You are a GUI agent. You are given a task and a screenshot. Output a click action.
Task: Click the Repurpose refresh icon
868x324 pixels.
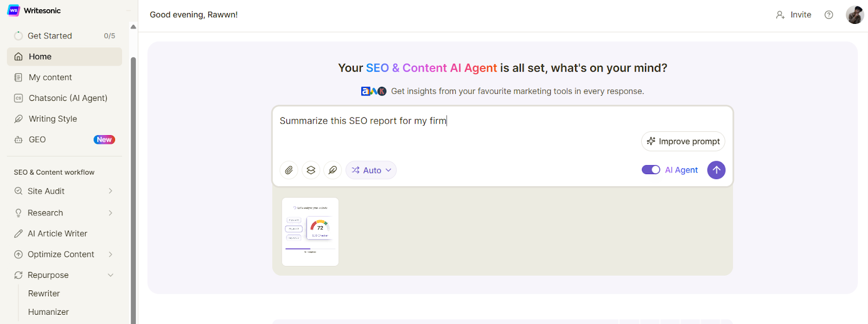coord(18,275)
